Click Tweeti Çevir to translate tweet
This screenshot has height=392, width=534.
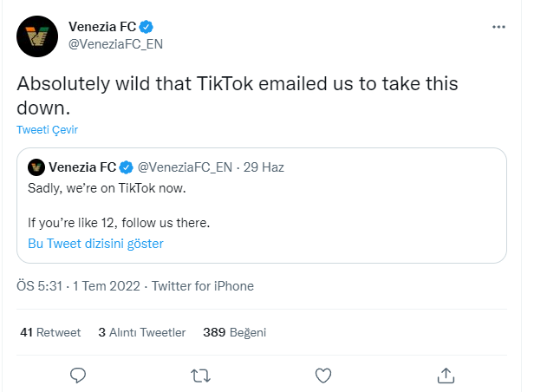click(x=47, y=129)
